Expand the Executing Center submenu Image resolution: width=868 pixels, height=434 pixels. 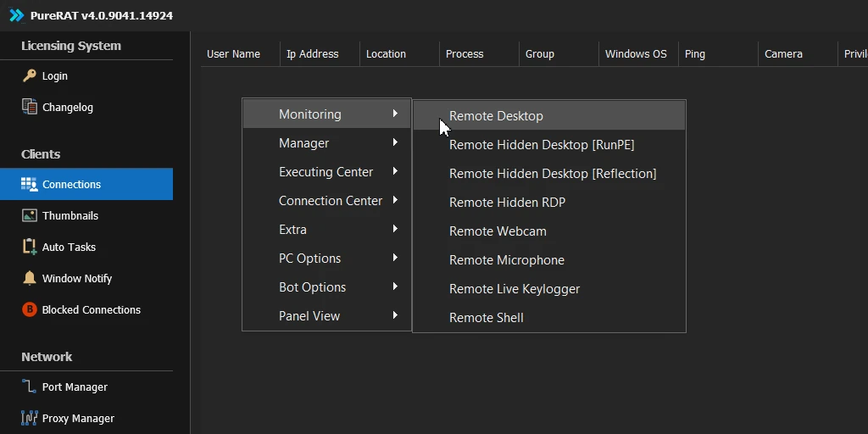tap(326, 171)
